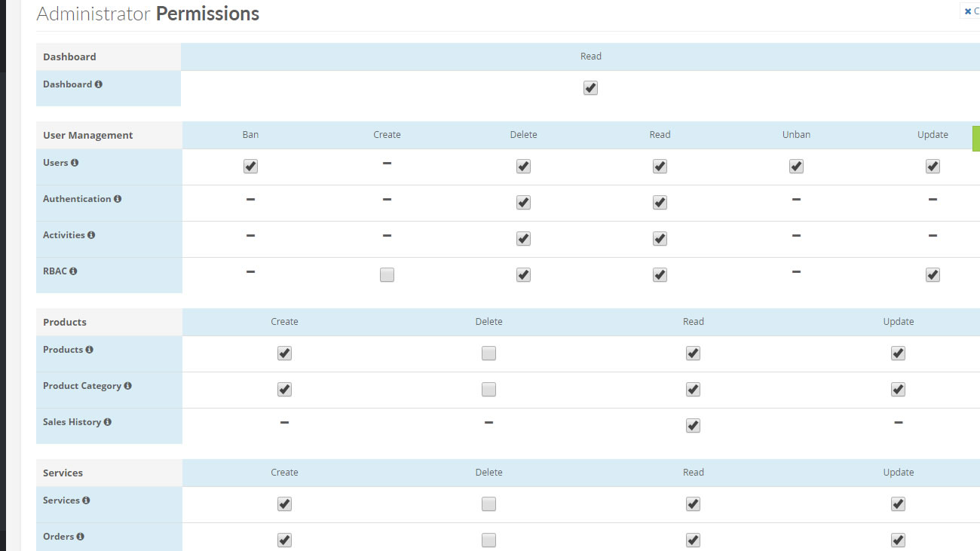This screenshot has width=980, height=551.
Task: Enable Delete permission for Services
Action: (488, 504)
